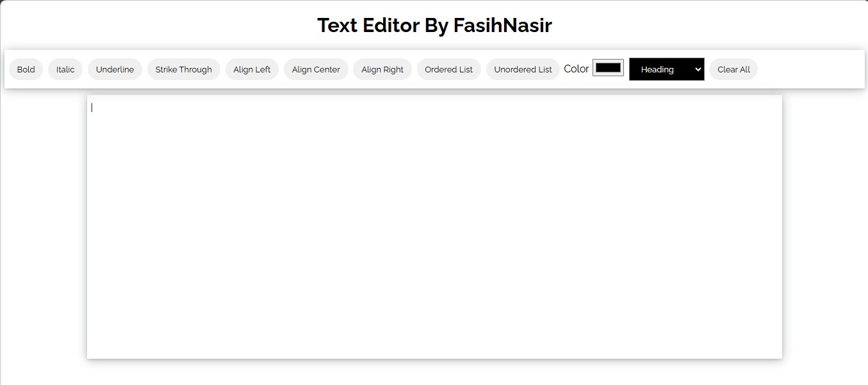The width and height of the screenshot is (868, 385).
Task: Focus the text editing area
Action: click(434, 227)
